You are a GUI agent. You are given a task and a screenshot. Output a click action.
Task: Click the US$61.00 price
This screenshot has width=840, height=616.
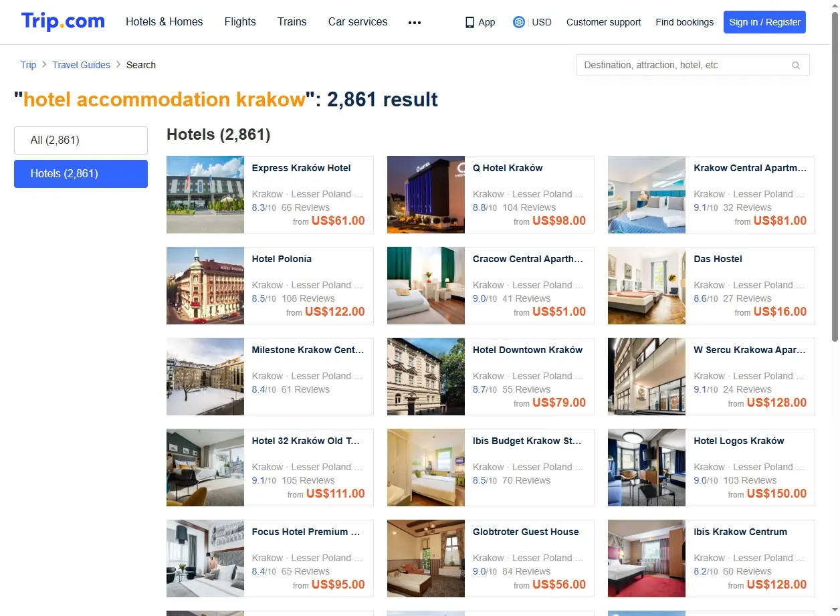coord(338,221)
